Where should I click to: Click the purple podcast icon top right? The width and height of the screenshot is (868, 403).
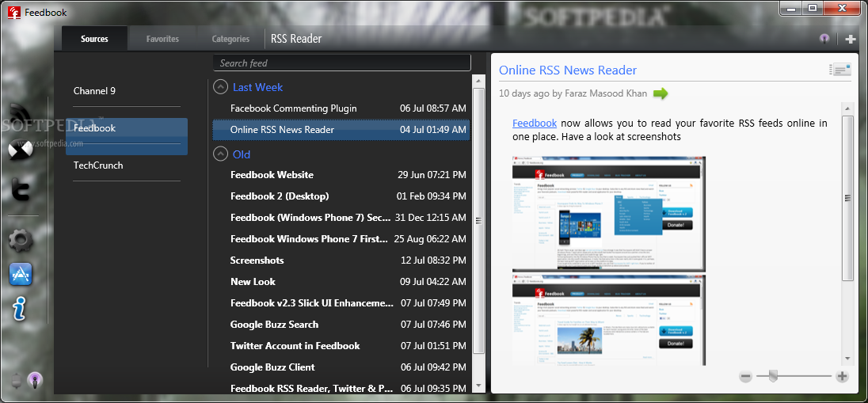tap(824, 39)
